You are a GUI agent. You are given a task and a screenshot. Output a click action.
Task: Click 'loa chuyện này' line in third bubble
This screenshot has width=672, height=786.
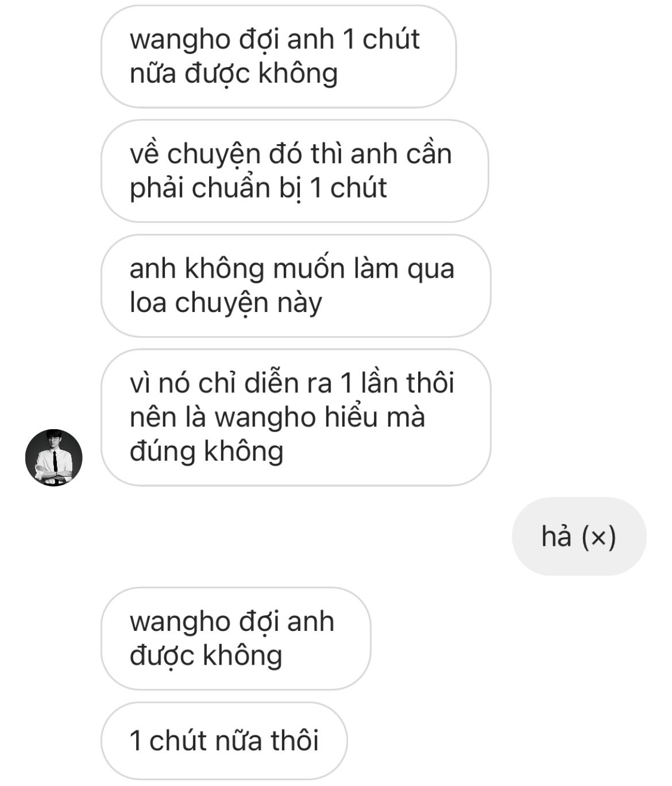click(x=226, y=303)
